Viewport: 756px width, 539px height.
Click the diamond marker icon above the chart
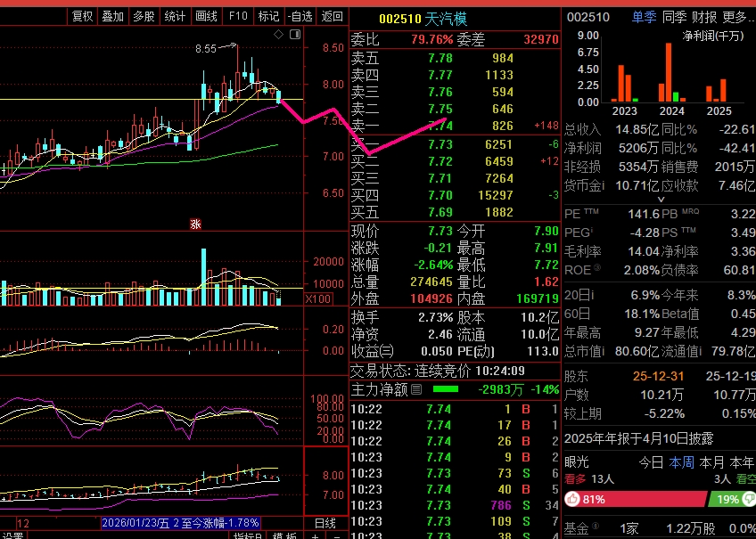pyautogui.click(x=279, y=34)
